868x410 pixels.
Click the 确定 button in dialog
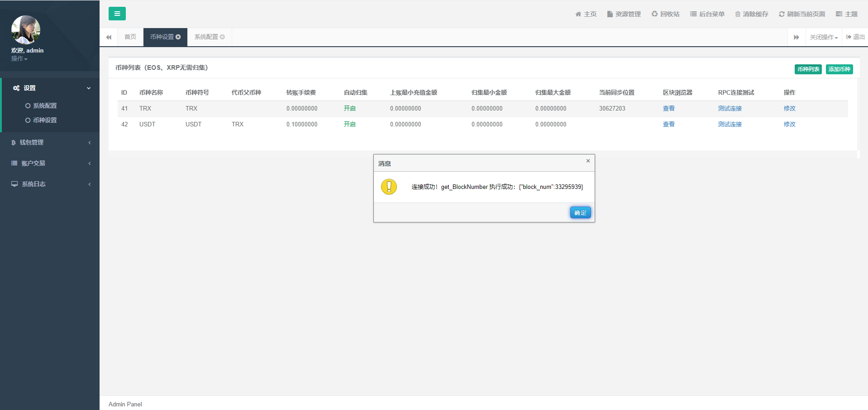coord(580,212)
